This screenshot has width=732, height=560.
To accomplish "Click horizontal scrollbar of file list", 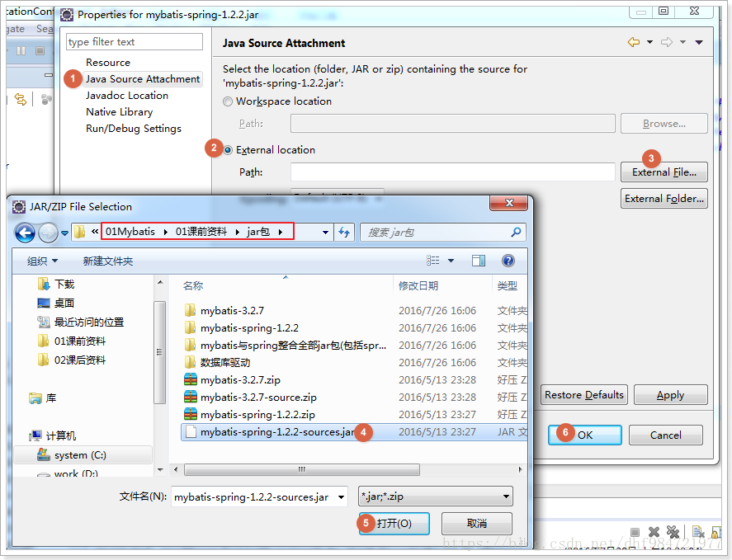I will click(x=301, y=469).
